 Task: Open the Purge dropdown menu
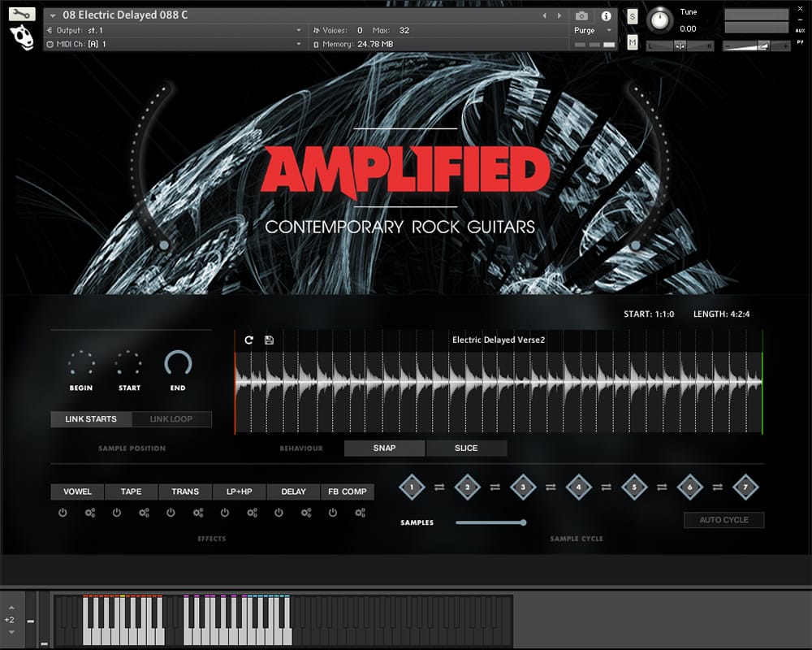click(609, 30)
